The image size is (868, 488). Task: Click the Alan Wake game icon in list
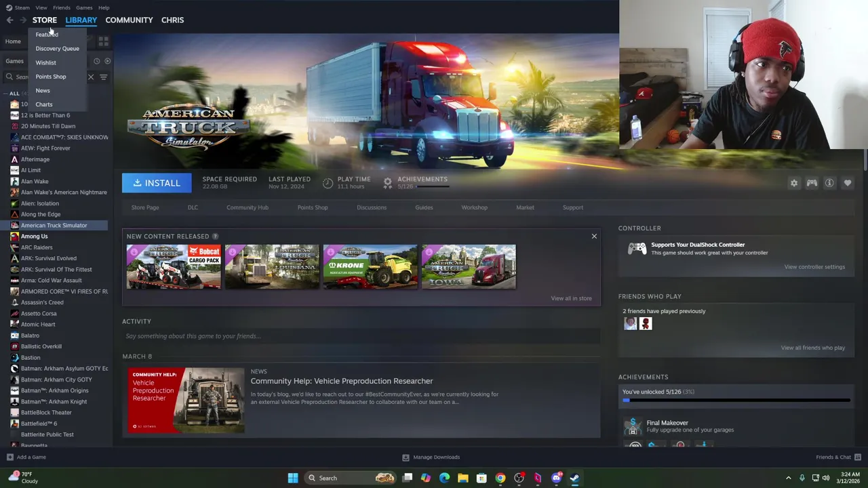[x=14, y=182]
